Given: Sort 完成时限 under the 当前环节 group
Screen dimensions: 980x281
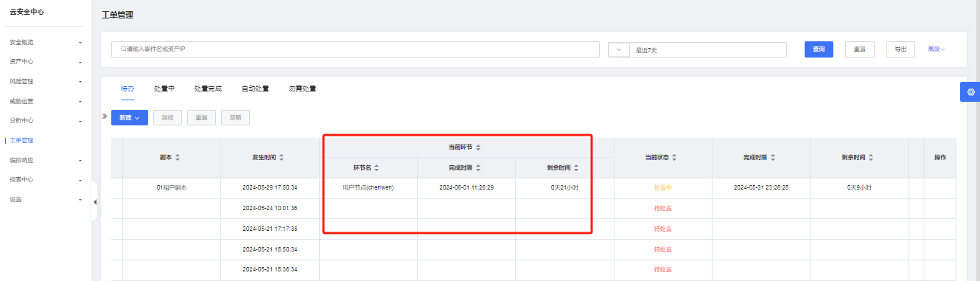Looking at the screenshot, I should (478, 168).
